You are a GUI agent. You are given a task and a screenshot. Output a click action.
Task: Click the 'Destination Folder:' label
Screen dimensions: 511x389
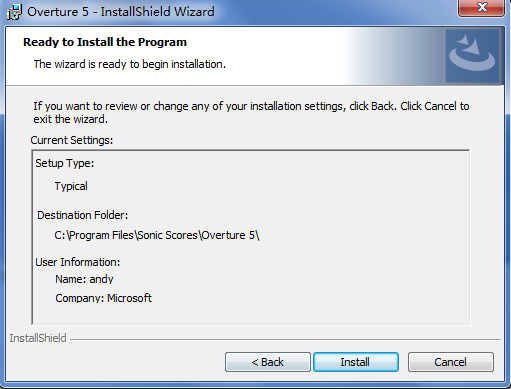tap(82, 215)
